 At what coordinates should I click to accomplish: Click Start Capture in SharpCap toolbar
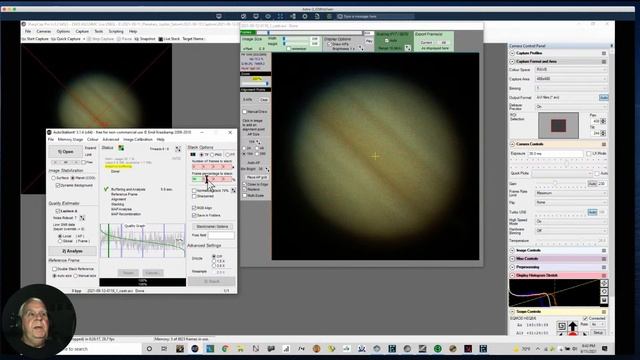tap(35, 39)
